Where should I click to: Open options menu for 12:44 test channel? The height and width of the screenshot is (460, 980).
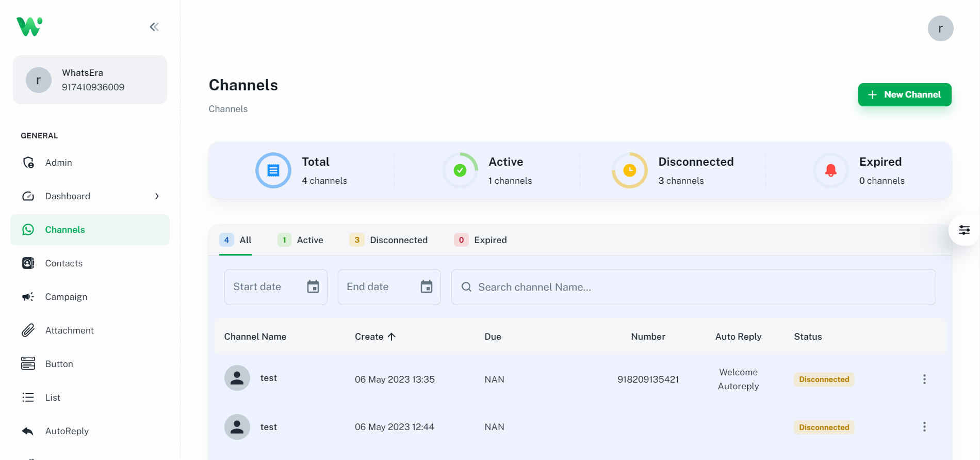click(924, 427)
